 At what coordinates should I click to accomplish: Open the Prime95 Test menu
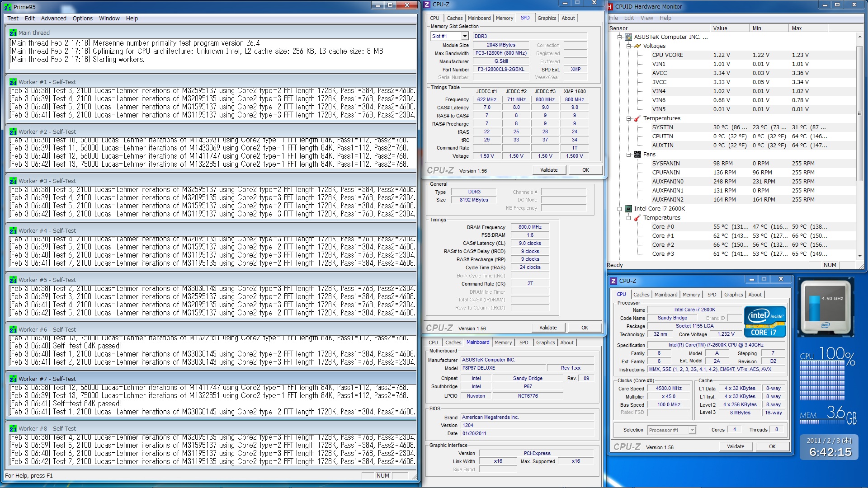[13, 19]
